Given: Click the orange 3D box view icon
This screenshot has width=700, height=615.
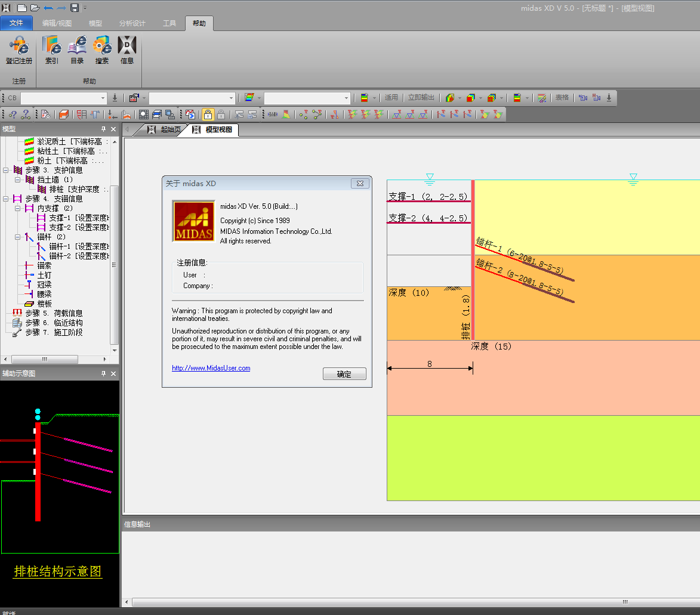Looking at the screenshot, I should 64,115.
